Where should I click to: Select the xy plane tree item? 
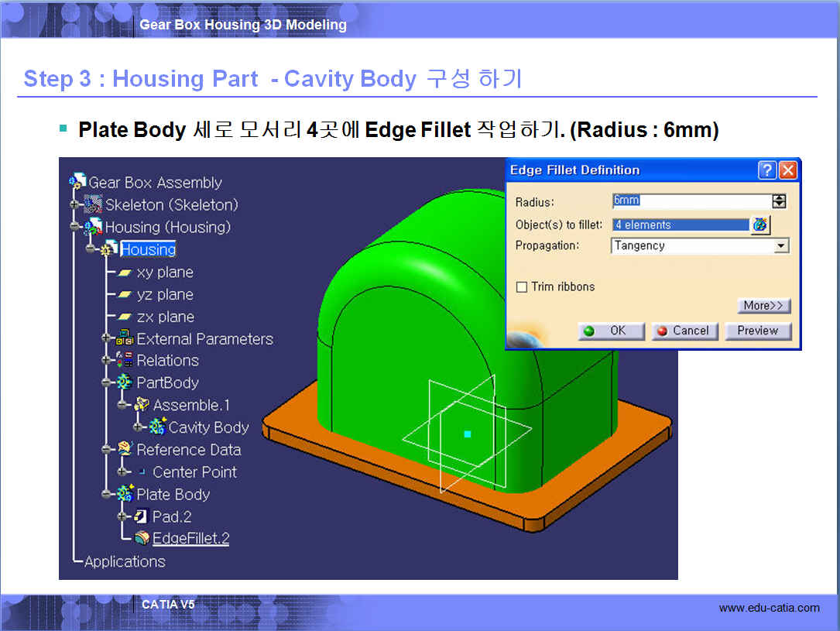click(x=164, y=273)
